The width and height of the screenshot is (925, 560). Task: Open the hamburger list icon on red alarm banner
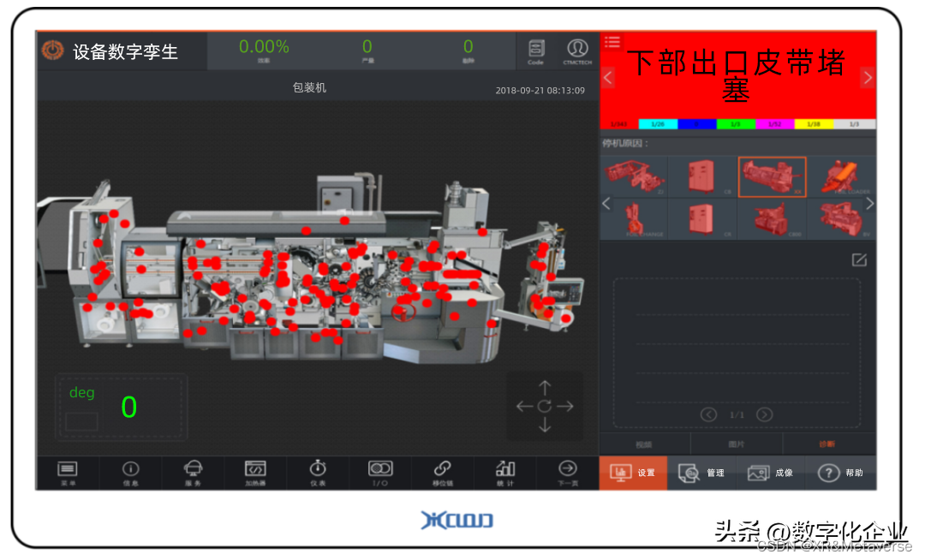tap(612, 41)
